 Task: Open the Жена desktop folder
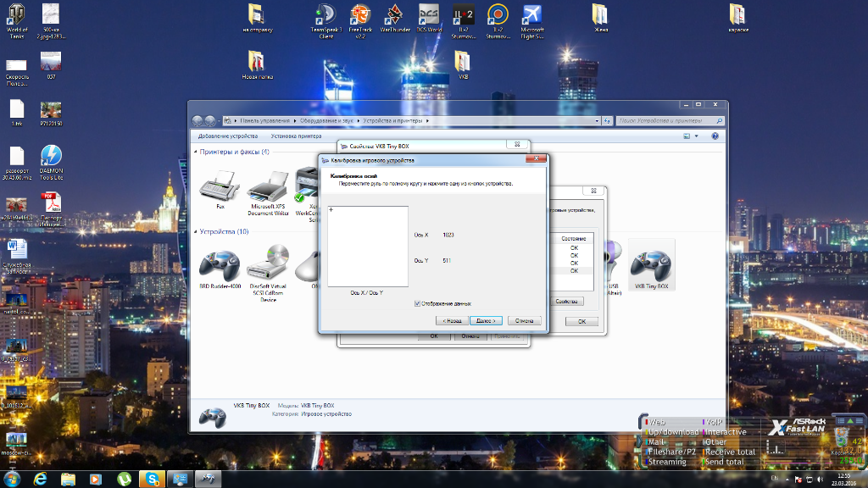[x=600, y=19]
